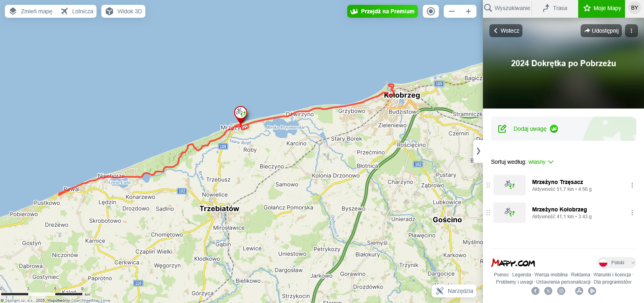
Task: Collapse the side panel with arrow
Action: (x=478, y=151)
